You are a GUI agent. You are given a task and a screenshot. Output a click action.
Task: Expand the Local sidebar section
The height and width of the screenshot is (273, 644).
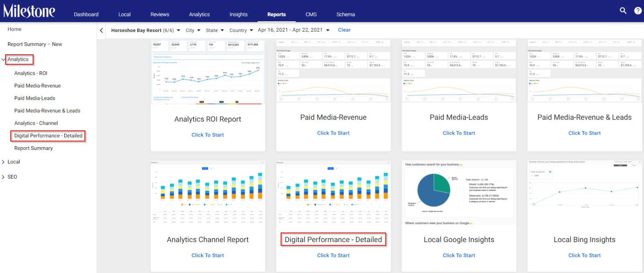coord(4,162)
